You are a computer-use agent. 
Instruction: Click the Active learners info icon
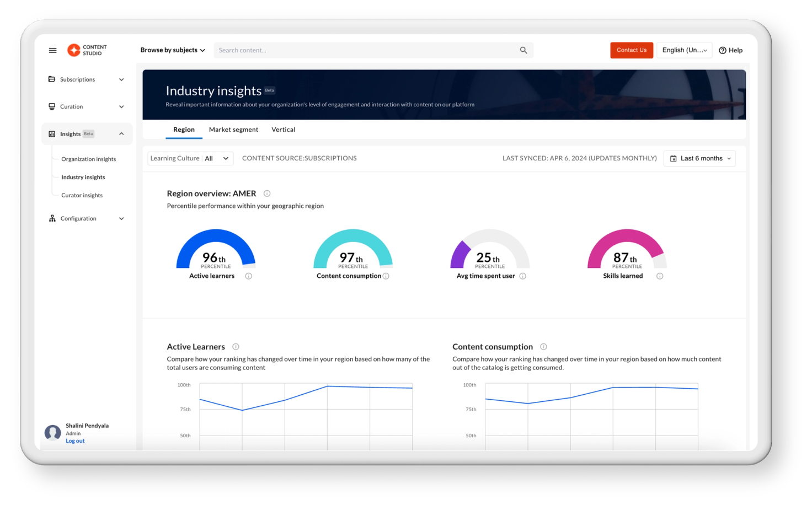click(x=249, y=276)
